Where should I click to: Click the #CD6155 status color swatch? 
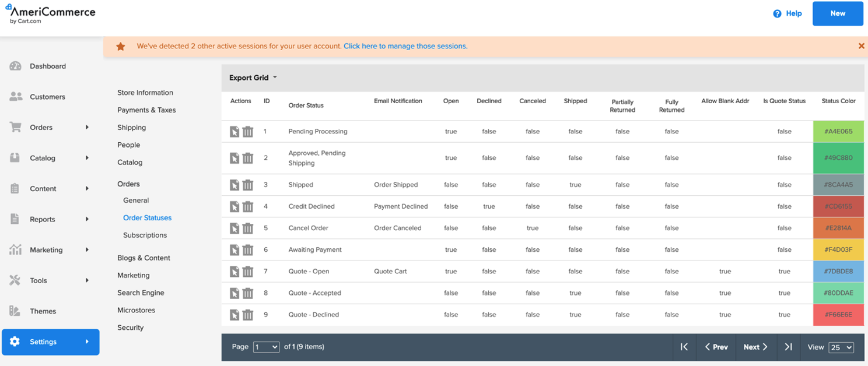pos(838,206)
